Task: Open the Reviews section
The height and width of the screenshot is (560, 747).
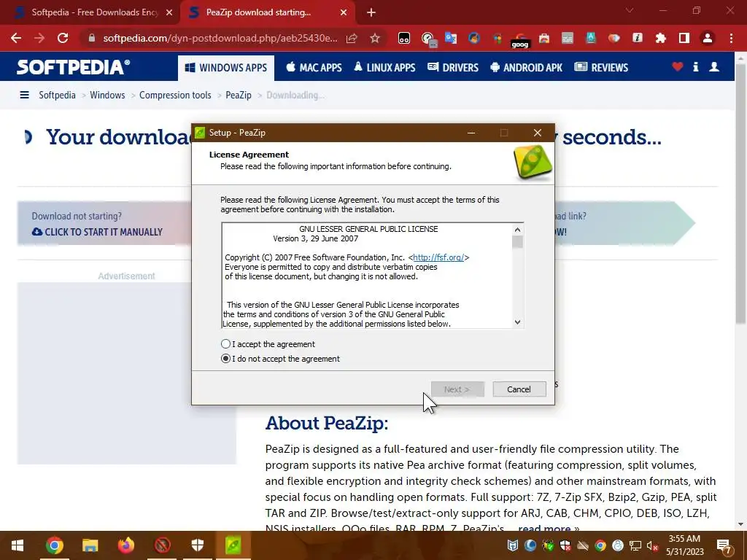Action: 601,68
